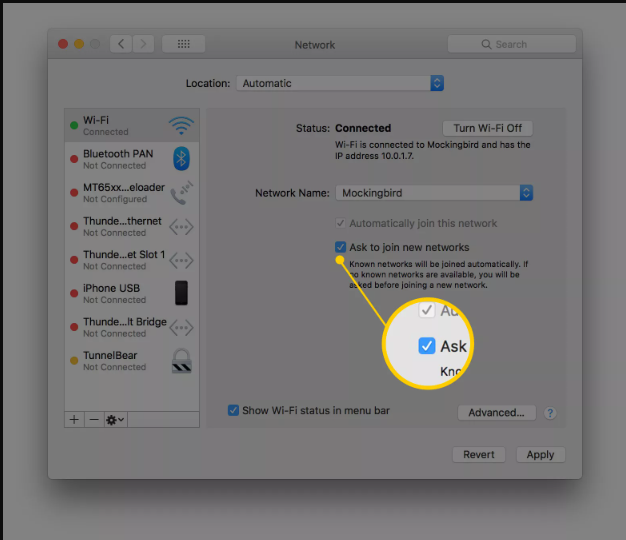Select iPhone USB service
The width and height of the screenshot is (626, 540).
coord(132,293)
